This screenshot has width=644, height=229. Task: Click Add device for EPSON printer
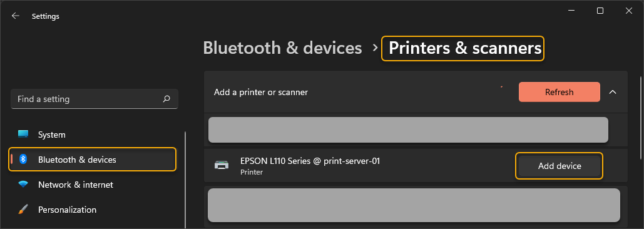(x=560, y=166)
